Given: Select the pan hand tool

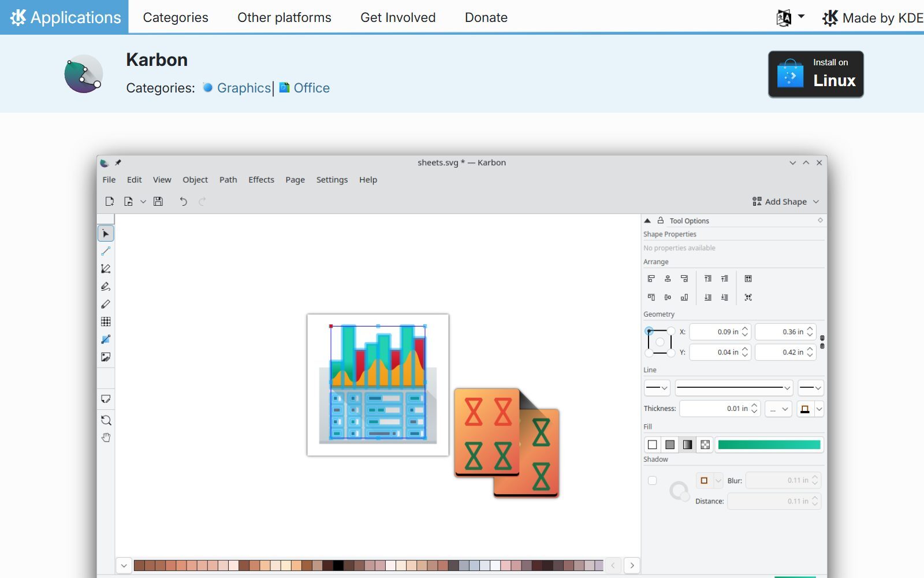Looking at the screenshot, I should pos(106,438).
